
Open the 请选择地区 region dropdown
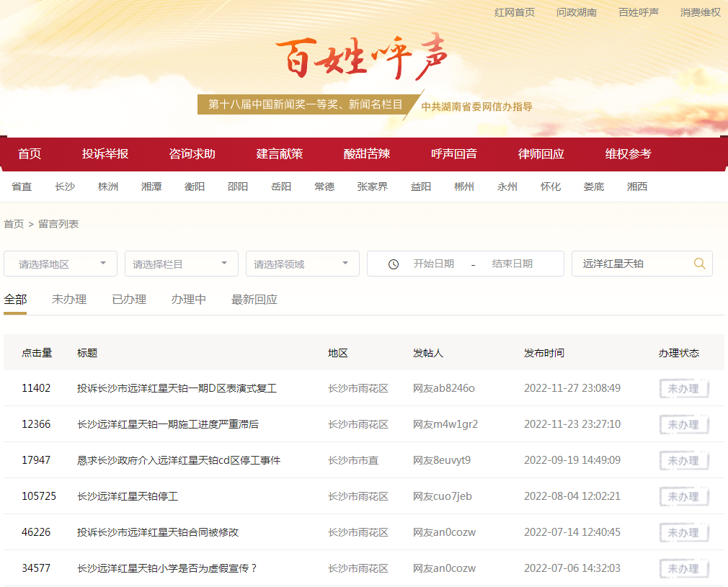point(60,264)
